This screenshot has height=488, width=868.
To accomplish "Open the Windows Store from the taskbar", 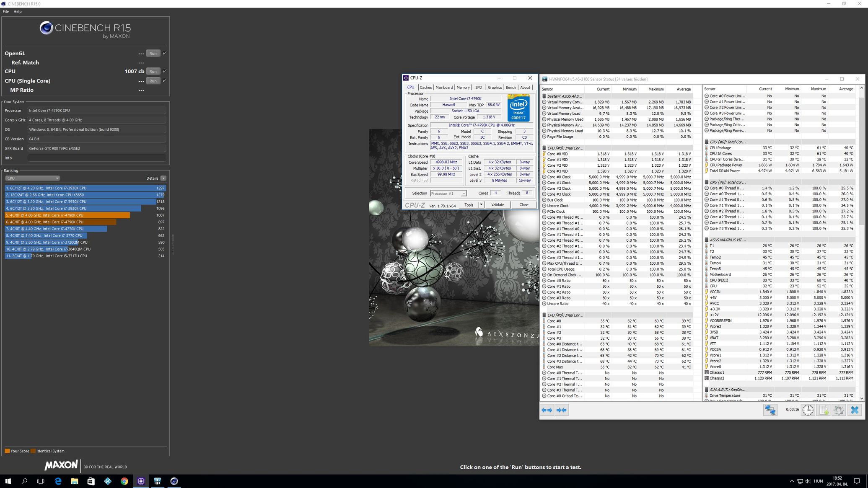I will coord(91,481).
